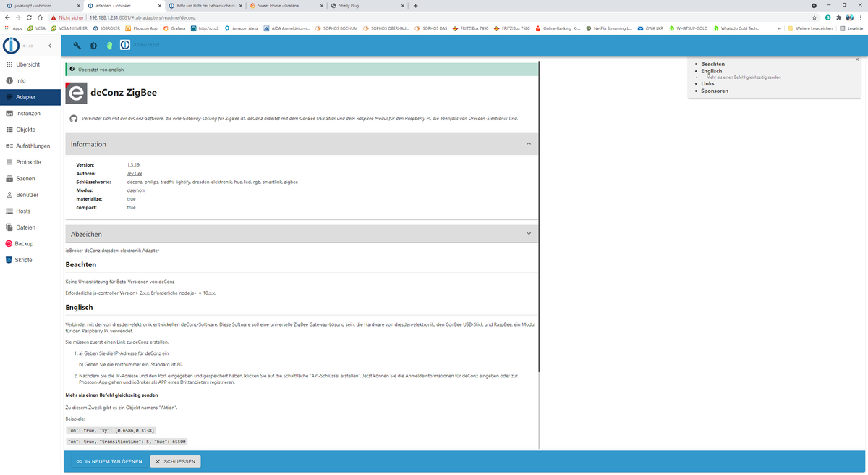Viewport: 868px width, 475px height.
Task: Show more bookmarks with the double chevron
Action: [x=779, y=28]
